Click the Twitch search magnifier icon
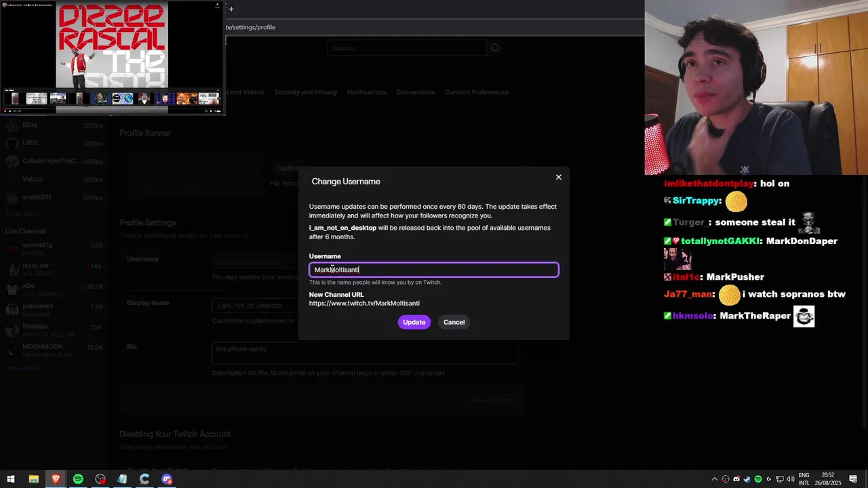The height and width of the screenshot is (488, 868). [495, 48]
